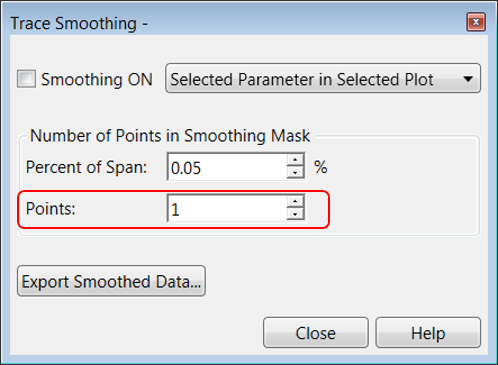This screenshot has width=498, height=365.
Task: Increment Points using the up spinner arrow
Action: pyautogui.click(x=295, y=201)
